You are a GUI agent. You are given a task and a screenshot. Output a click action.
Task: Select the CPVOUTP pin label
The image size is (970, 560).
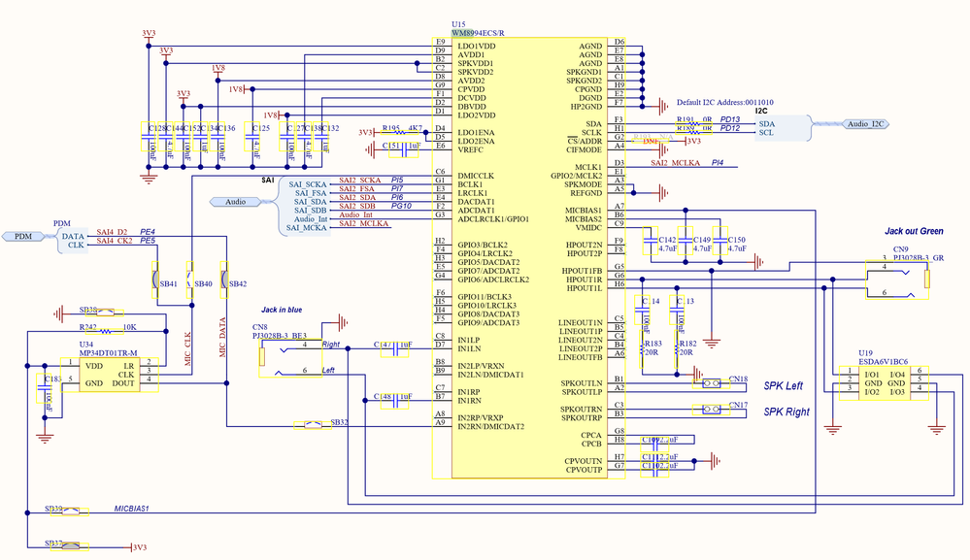[584, 470]
